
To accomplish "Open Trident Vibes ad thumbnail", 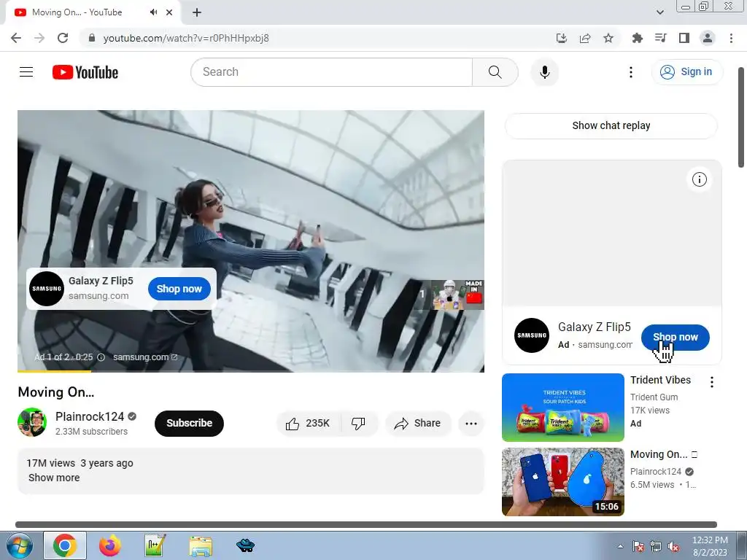I will 562,408.
